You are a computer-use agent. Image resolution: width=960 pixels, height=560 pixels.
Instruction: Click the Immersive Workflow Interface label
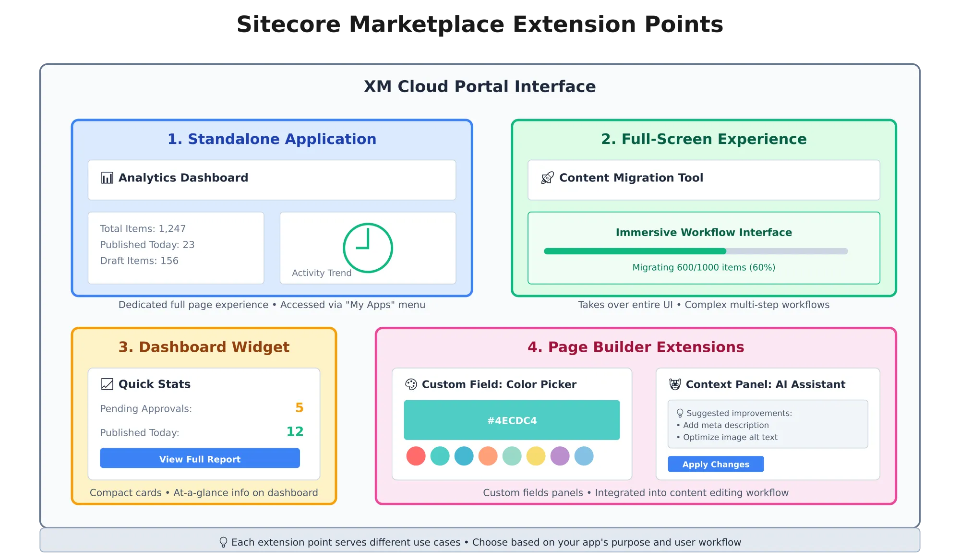click(x=704, y=233)
